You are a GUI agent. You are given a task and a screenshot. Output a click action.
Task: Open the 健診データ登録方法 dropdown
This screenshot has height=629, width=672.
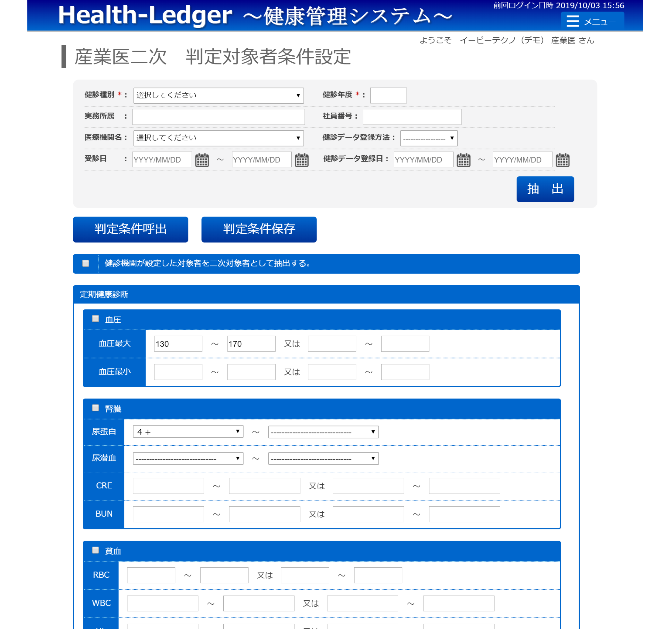(x=428, y=138)
